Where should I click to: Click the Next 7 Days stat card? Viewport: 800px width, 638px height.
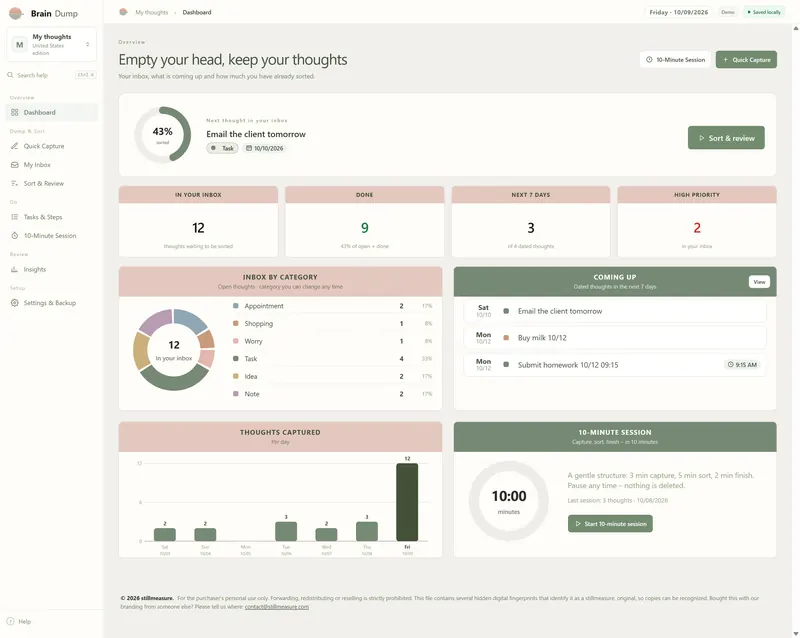(x=531, y=222)
